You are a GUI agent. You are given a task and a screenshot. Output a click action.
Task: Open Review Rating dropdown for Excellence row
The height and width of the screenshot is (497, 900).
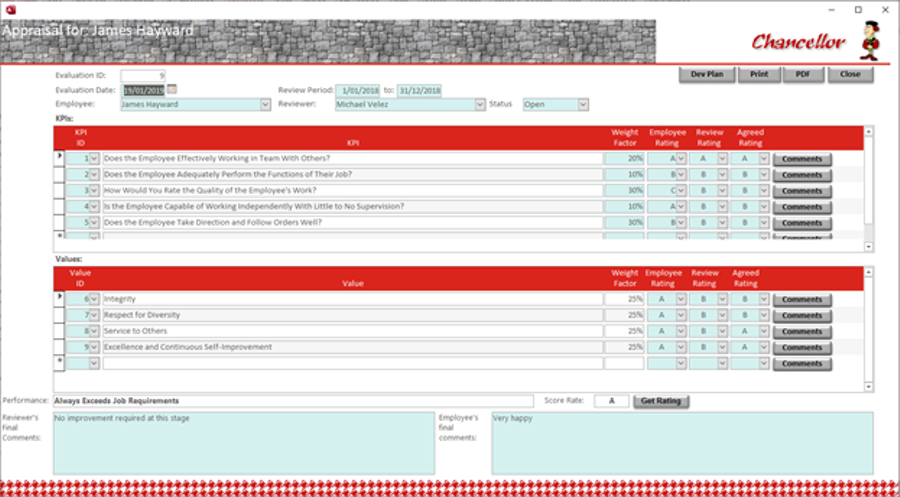(723, 347)
